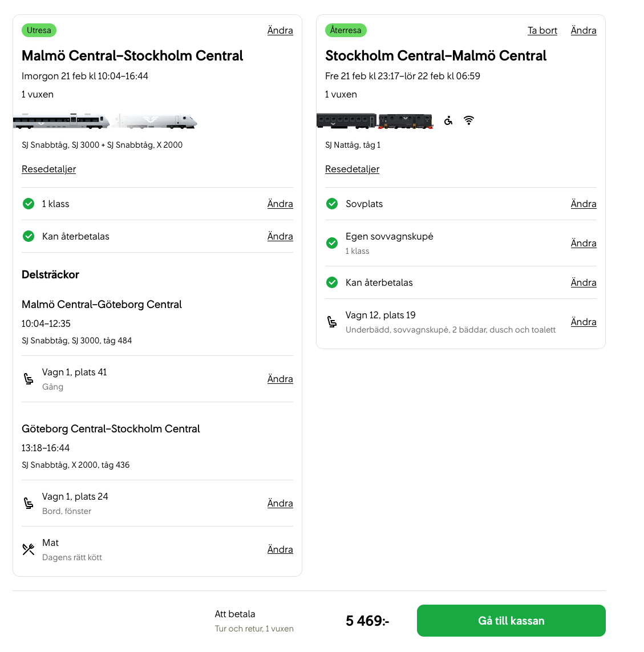
Task: Change seat Vagn 1, plats 41
Action: click(280, 379)
